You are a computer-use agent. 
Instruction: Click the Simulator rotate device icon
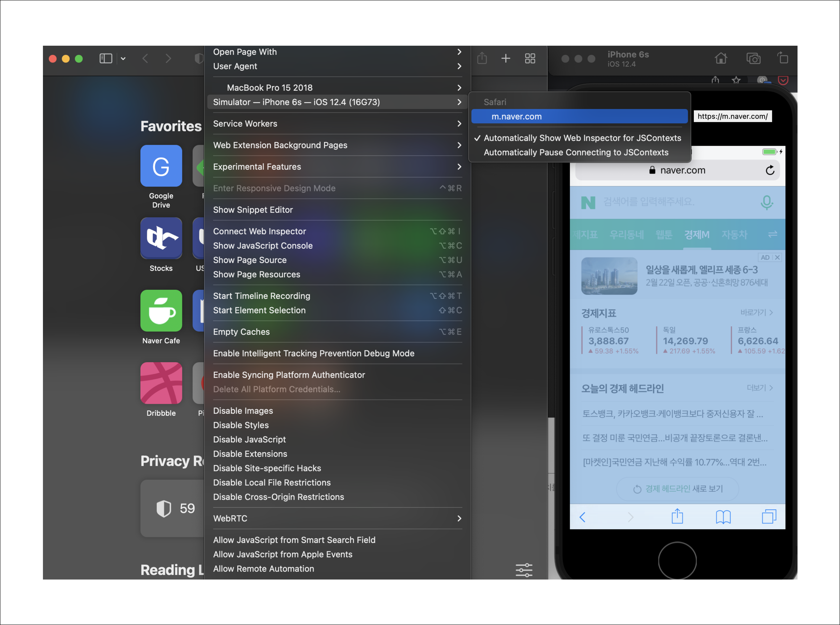coord(782,59)
